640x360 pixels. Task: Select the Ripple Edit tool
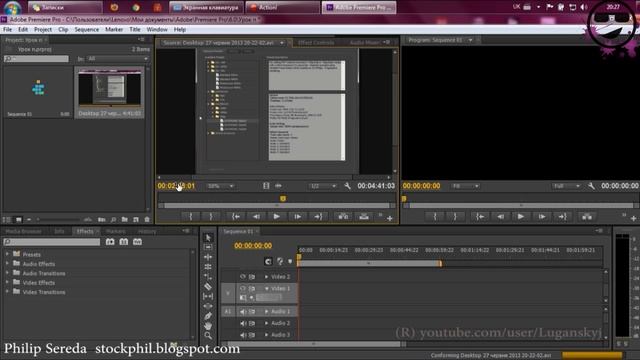208,257
